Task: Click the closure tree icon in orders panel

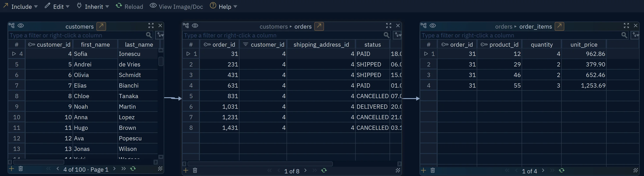Action: 186,26
